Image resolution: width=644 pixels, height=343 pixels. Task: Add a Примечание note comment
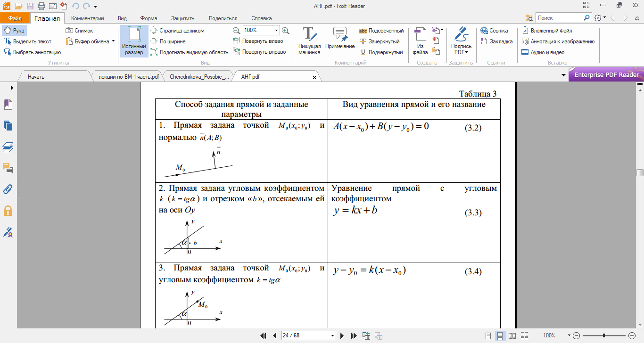340,39
